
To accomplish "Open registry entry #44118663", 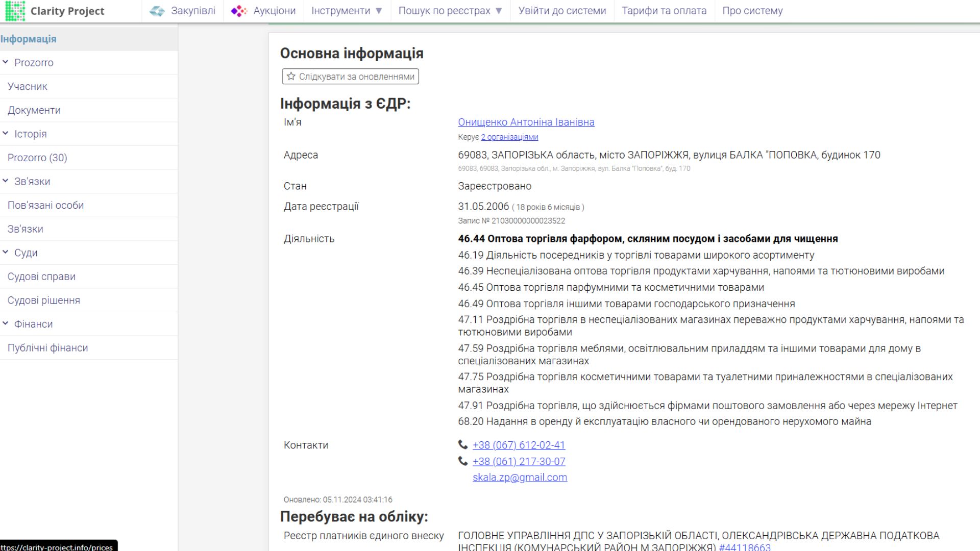I will (x=743, y=547).
